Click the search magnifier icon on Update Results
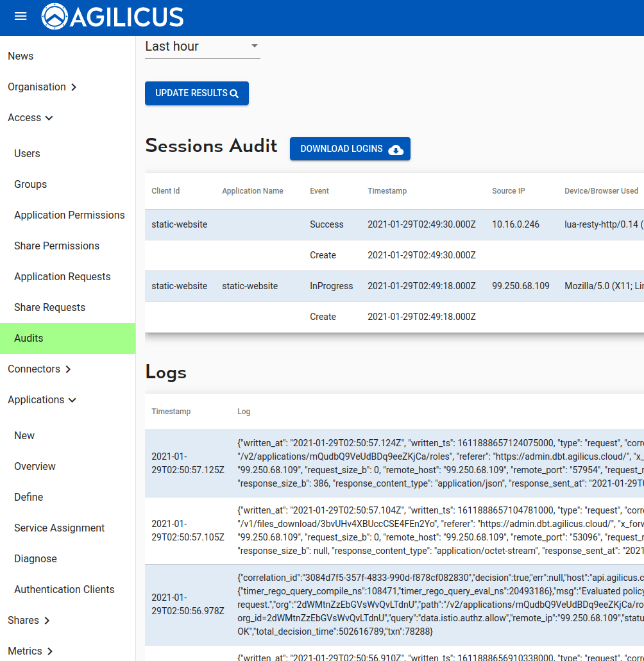644x661 pixels. [x=234, y=94]
